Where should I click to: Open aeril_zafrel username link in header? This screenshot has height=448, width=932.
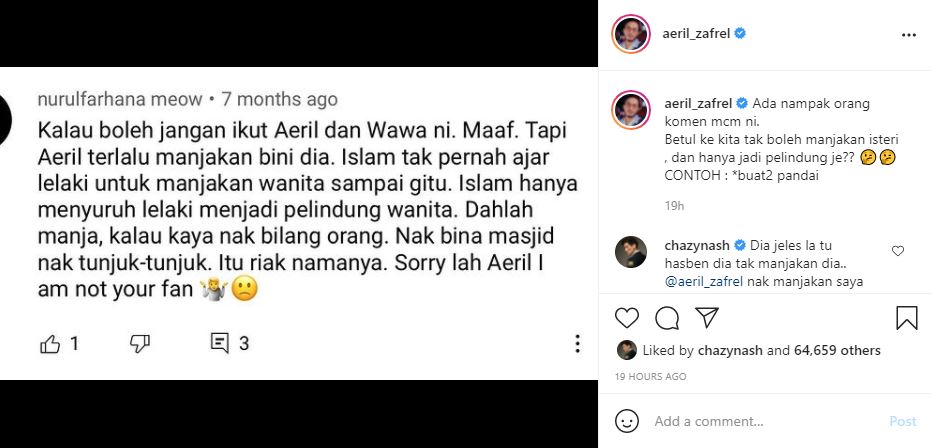point(696,34)
